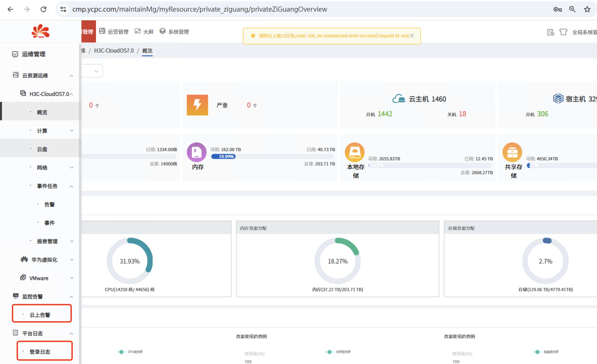This screenshot has width=597, height=364.
Task: Collapse the 平台日志 chevron
Action: [71, 334]
